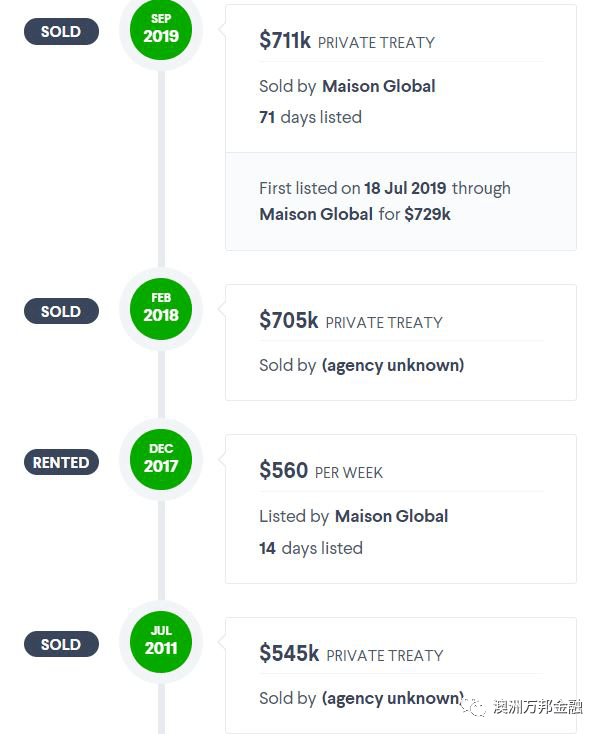Click the $705k sale price
Screen dimensions: 602x734
[x=289, y=320]
